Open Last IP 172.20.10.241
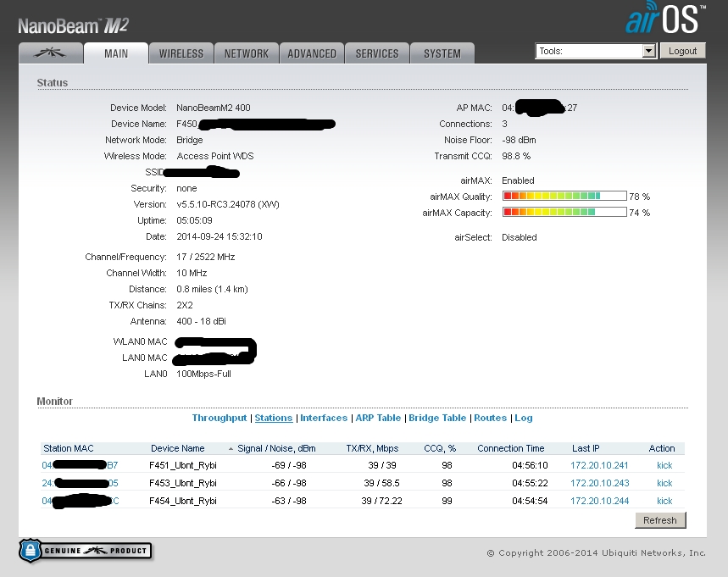Screen dimensions: 728x577 (x=599, y=465)
